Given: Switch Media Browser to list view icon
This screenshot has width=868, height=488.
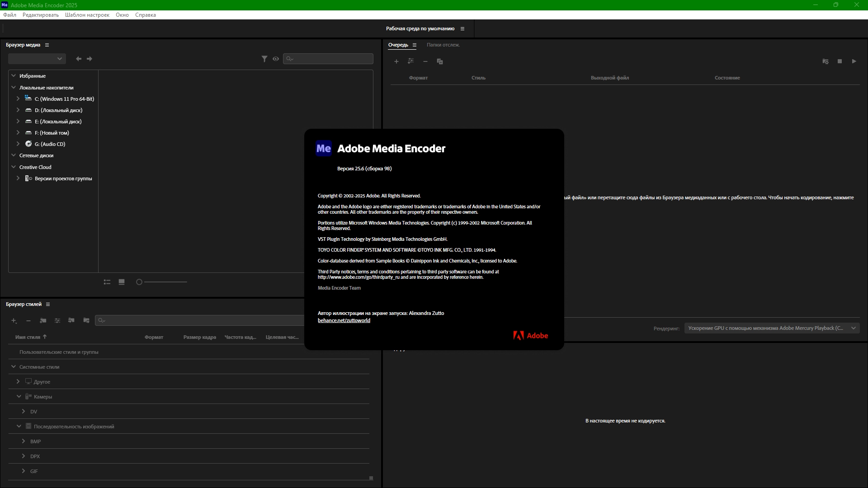Looking at the screenshot, I should 107,282.
